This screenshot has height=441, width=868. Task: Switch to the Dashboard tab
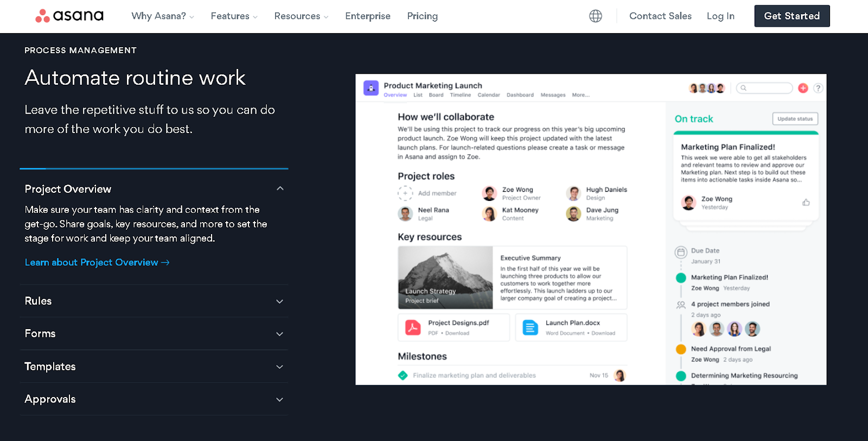520,95
